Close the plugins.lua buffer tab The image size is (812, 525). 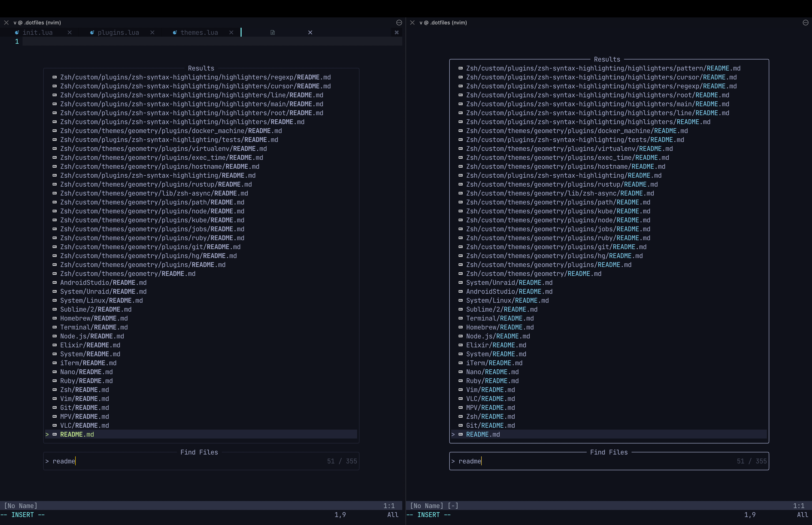pos(152,32)
